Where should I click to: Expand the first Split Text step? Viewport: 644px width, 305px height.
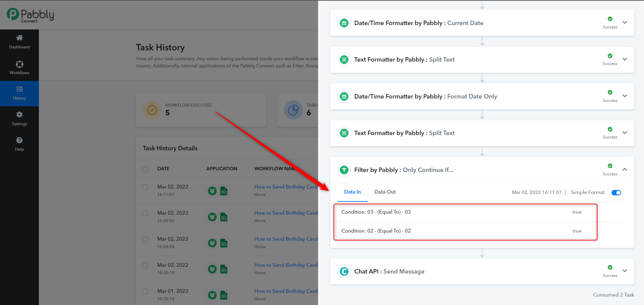(625, 59)
